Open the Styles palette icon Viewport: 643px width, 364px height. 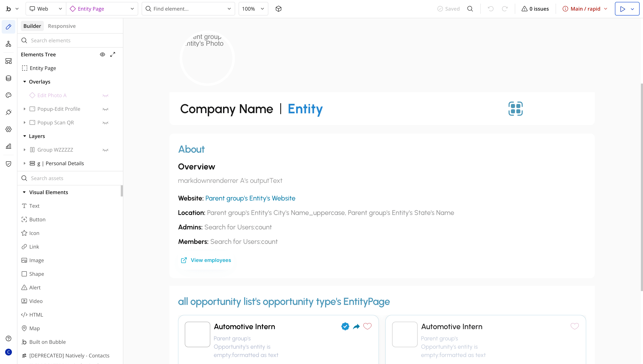click(x=9, y=95)
